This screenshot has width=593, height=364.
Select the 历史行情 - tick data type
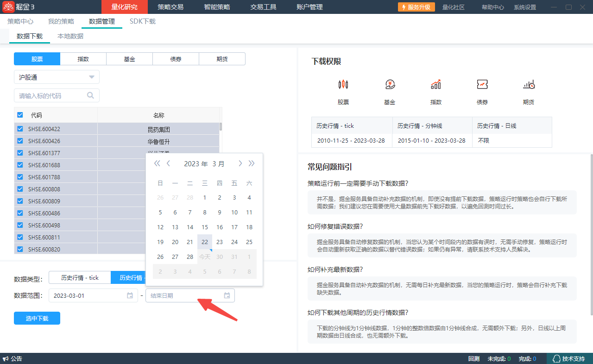click(x=80, y=278)
